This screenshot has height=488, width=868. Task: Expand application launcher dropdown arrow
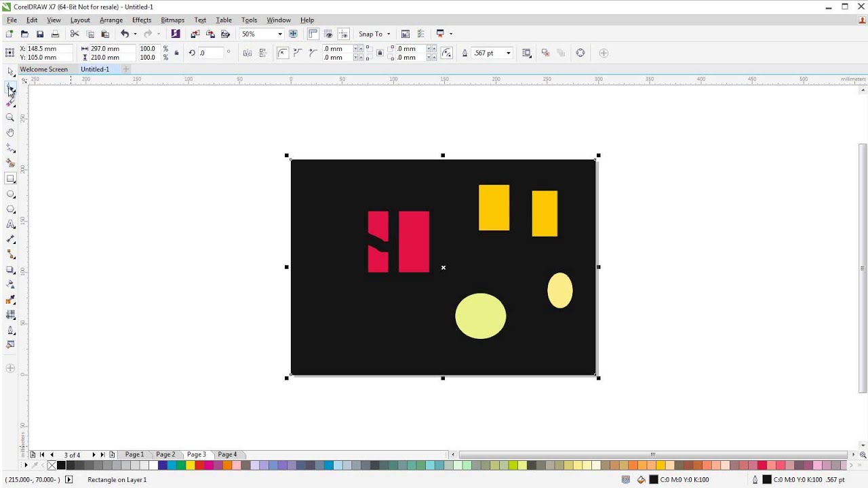pos(451,34)
